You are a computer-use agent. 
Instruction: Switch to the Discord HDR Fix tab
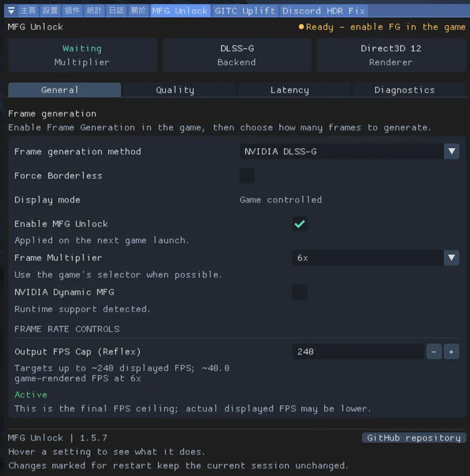pyautogui.click(x=324, y=11)
